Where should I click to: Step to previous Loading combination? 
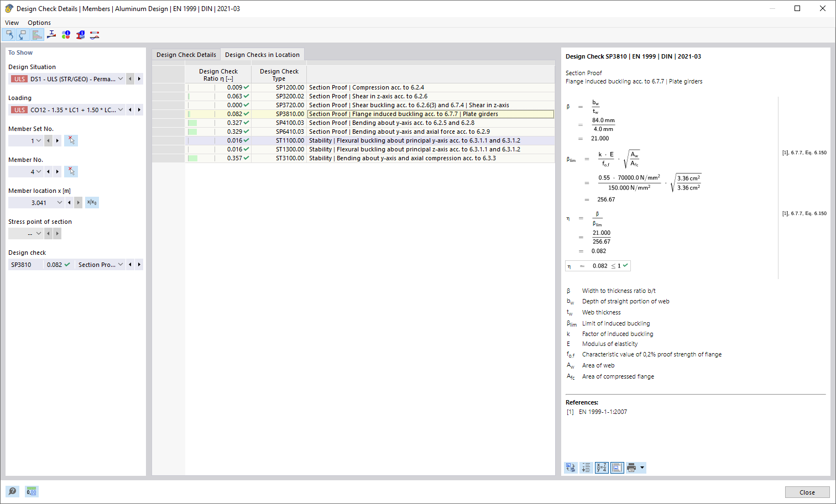coord(130,110)
